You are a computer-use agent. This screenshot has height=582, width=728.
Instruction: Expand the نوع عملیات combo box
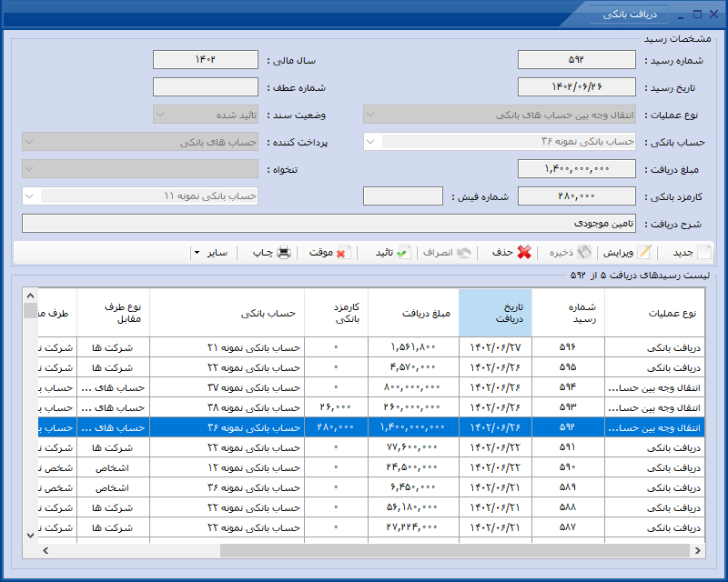click(x=370, y=115)
